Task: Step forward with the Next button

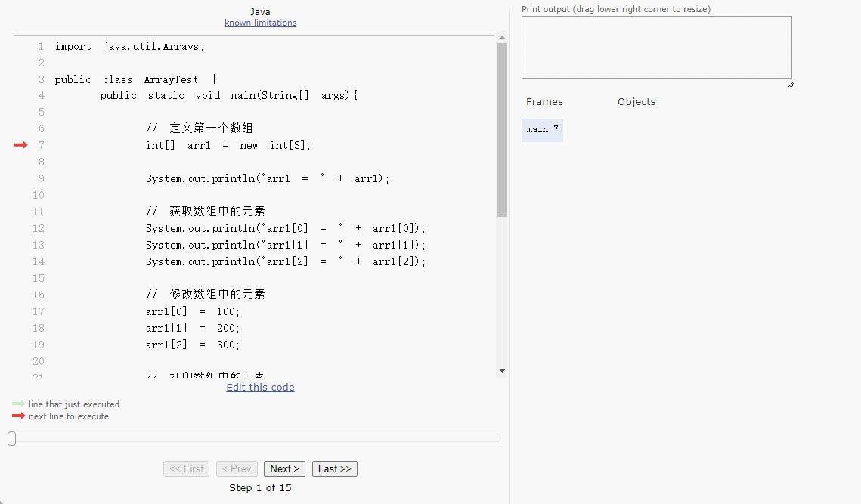Action: (x=284, y=469)
